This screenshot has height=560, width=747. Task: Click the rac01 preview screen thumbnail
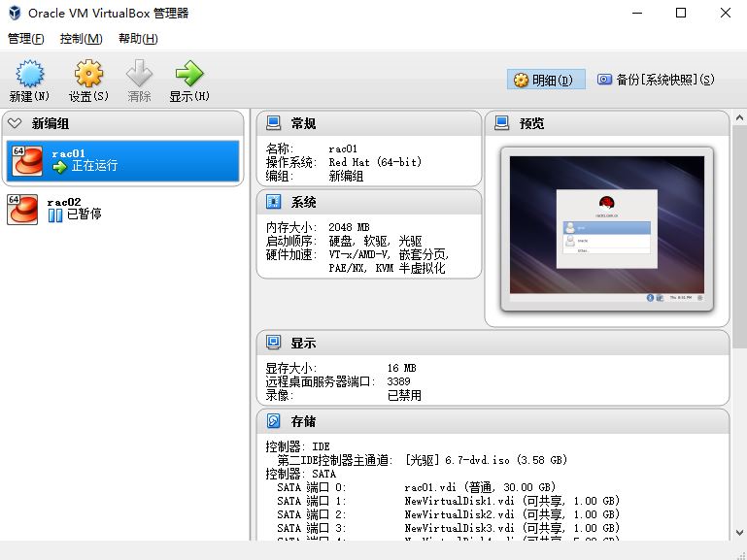pyautogui.click(x=606, y=229)
